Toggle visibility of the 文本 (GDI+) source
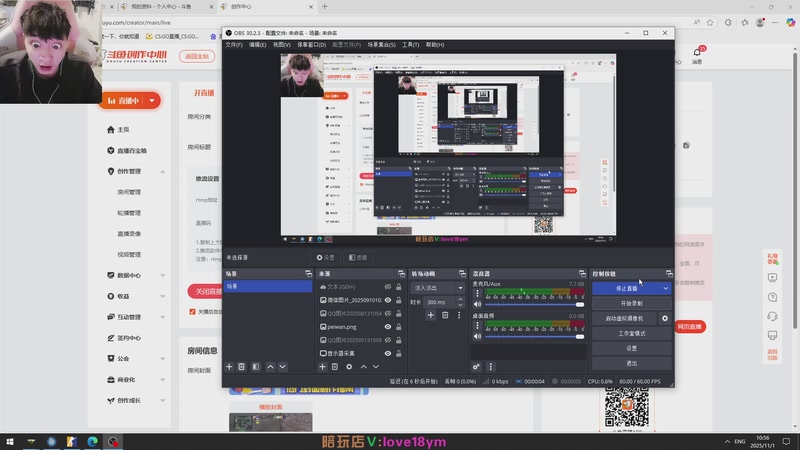 (388, 287)
